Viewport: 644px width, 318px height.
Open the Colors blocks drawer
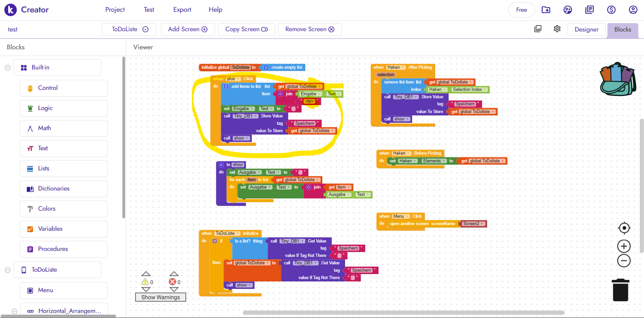63,209
